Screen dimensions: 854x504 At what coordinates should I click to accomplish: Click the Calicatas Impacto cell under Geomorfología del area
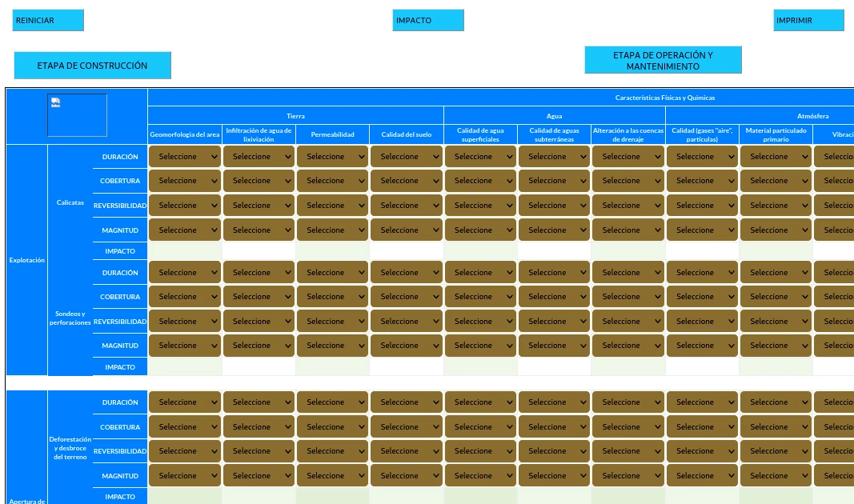185,251
